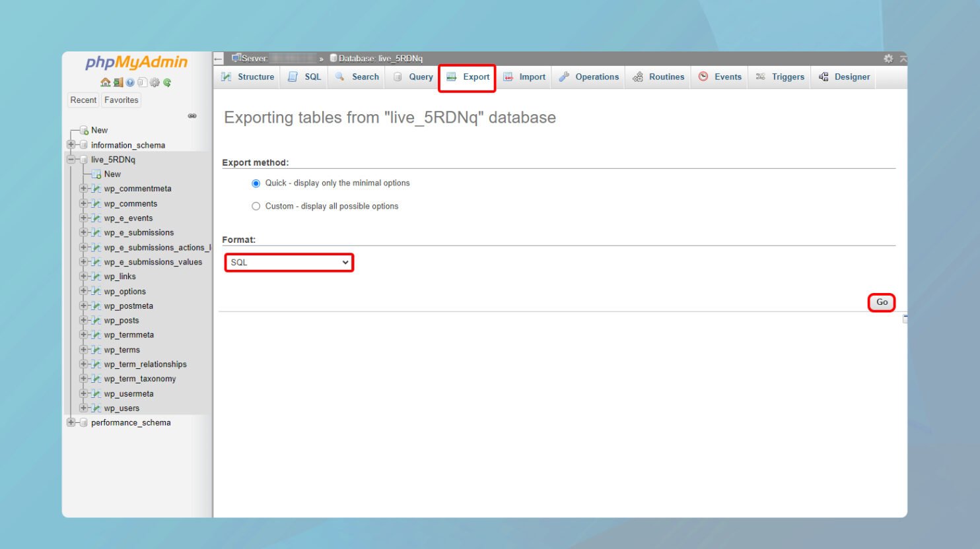Open the SQL format dropdown
Image resolution: width=980 pixels, height=549 pixels.
[x=289, y=263]
